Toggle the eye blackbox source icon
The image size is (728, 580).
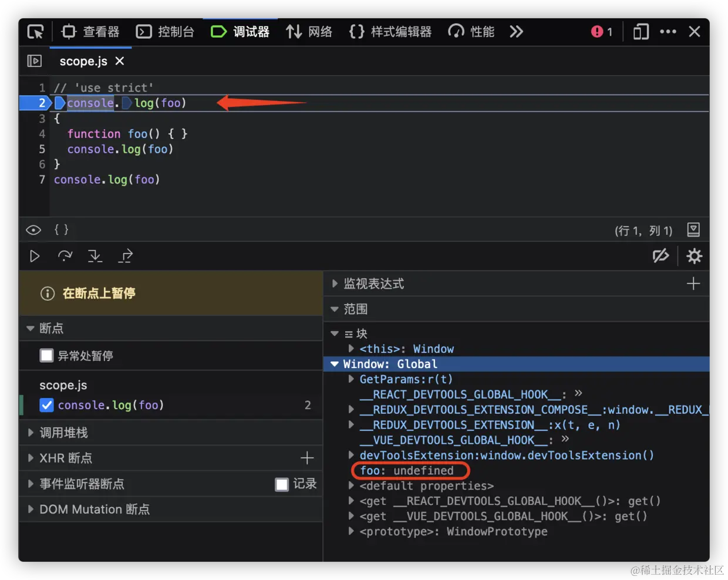point(33,230)
